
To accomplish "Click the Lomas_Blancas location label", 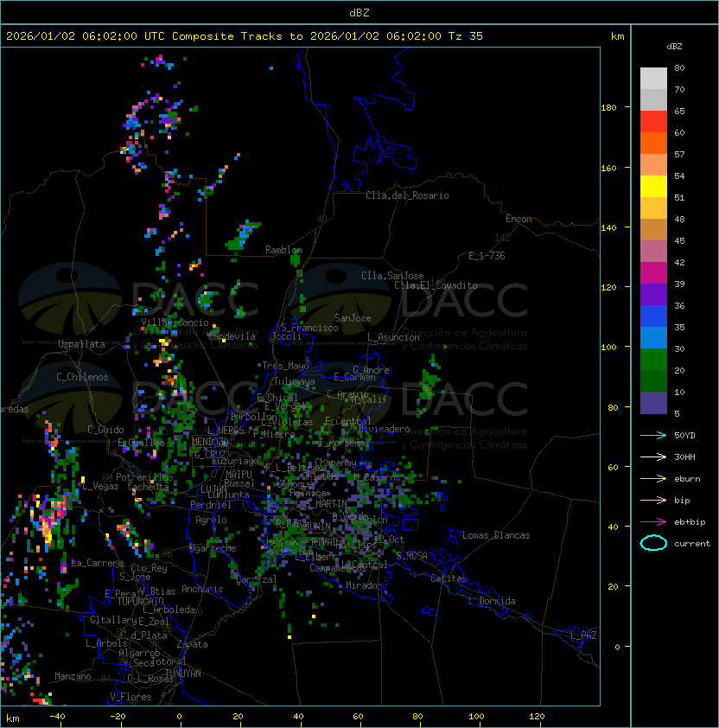I will tap(496, 535).
